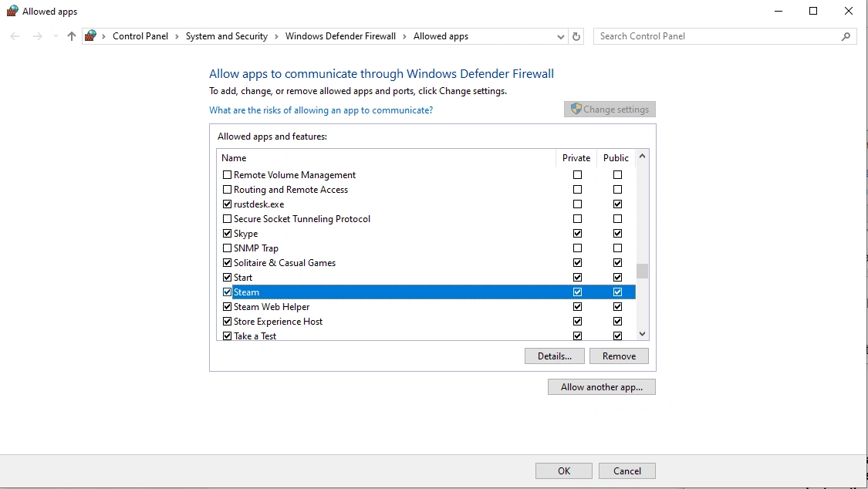
Task: Open the recent locations dropdown arrow
Action: point(56,36)
